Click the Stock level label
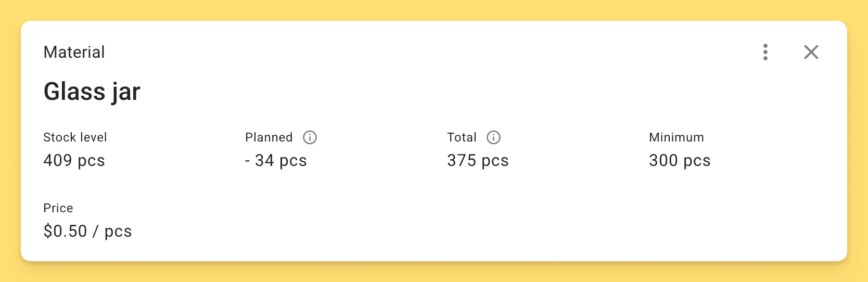 click(75, 137)
